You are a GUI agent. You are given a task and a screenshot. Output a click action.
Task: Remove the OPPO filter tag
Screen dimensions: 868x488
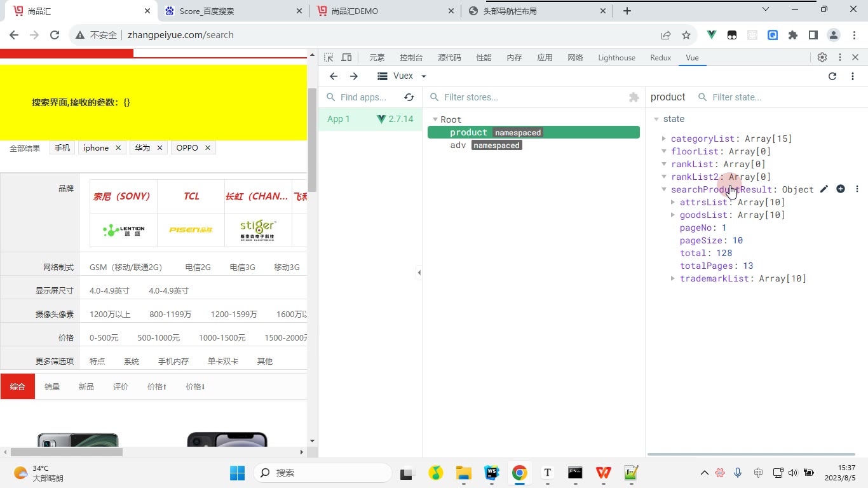tap(207, 148)
